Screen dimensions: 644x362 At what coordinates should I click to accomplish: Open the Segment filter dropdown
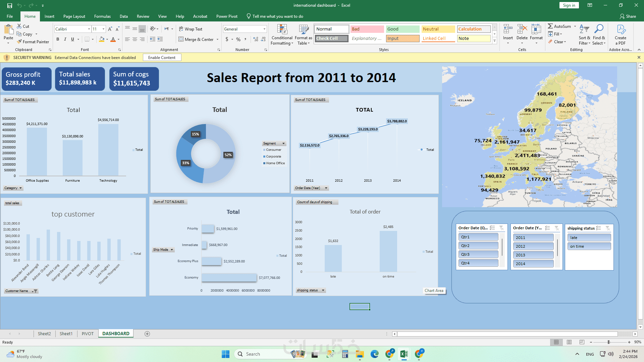283,143
